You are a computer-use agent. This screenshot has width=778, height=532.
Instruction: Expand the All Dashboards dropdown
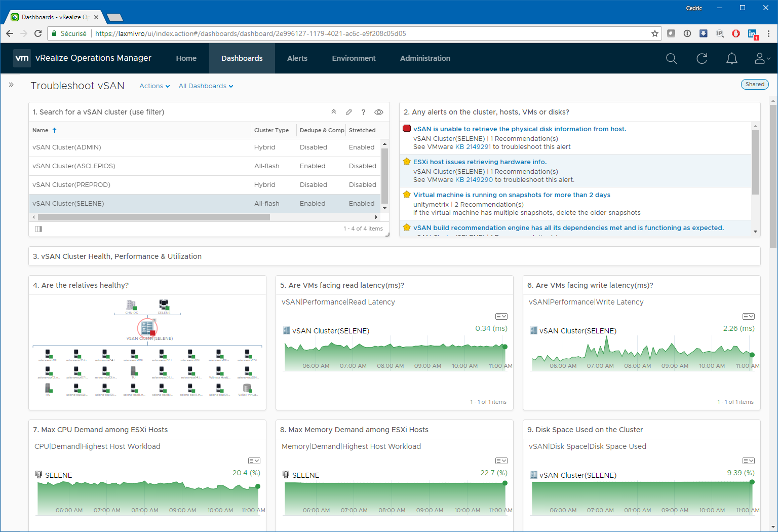coord(206,86)
